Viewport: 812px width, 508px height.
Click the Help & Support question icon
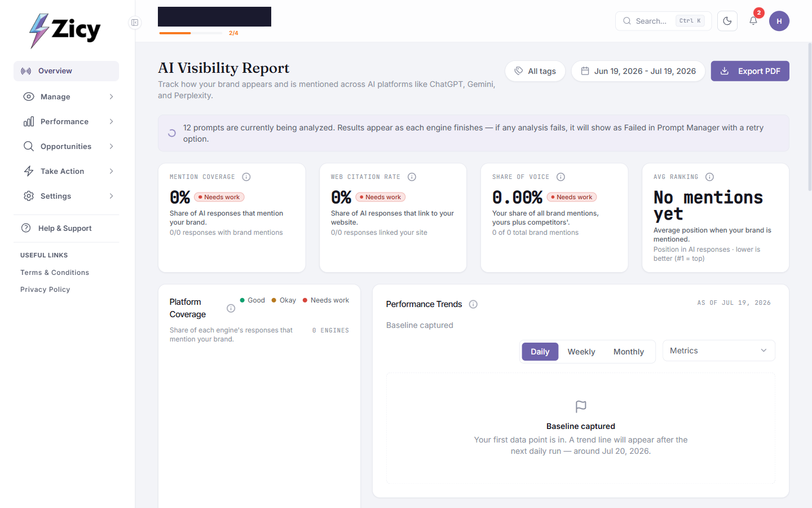pyautogui.click(x=26, y=228)
